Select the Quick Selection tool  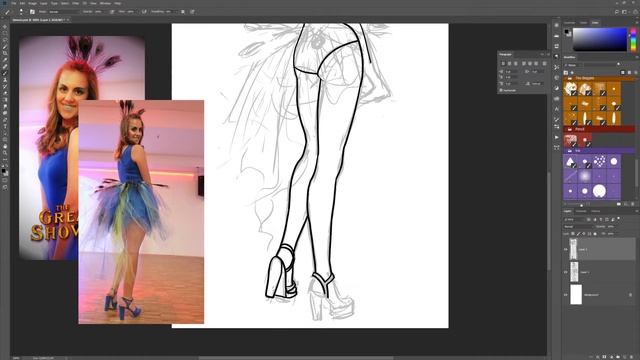(x=5, y=47)
